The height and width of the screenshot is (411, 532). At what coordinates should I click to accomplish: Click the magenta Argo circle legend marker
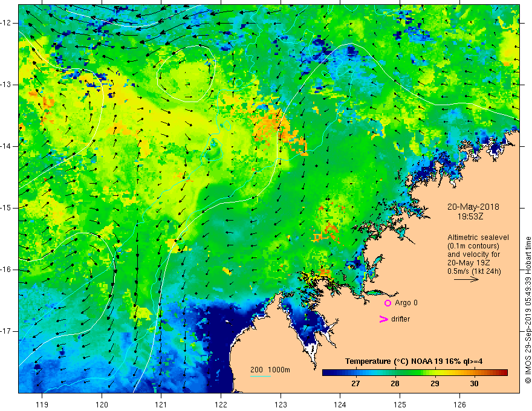(x=388, y=303)
